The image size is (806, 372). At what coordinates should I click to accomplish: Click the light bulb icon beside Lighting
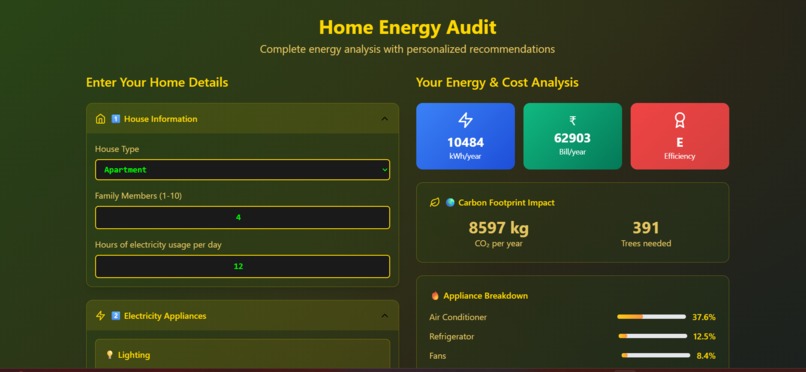pos(109,355)
